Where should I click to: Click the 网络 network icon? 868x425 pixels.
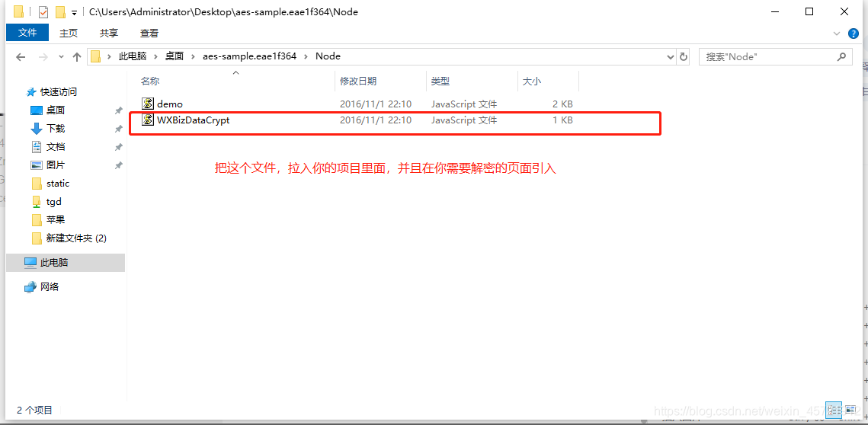click(30, 286)
